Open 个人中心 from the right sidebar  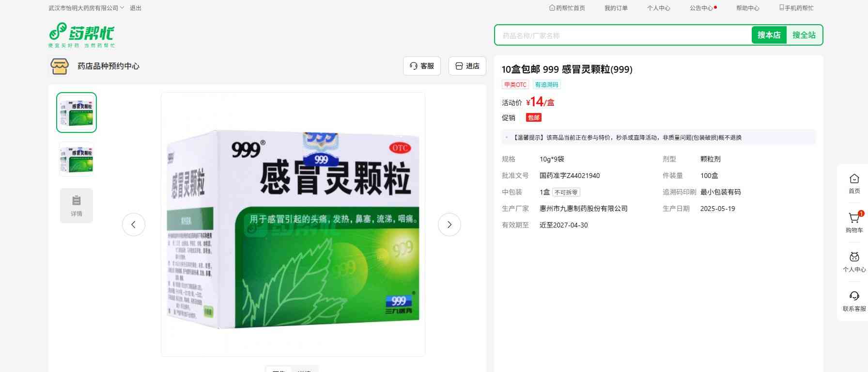854,262
